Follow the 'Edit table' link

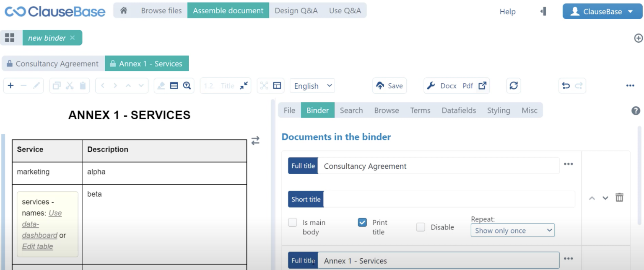[x=37, y=247]
